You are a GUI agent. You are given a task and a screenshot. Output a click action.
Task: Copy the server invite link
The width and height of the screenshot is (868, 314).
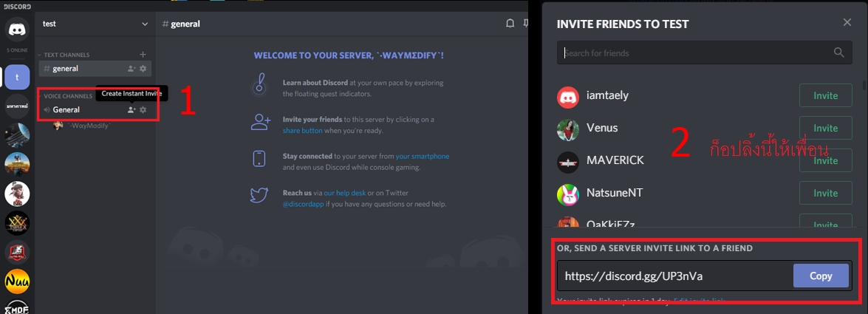tap(821, 276)
